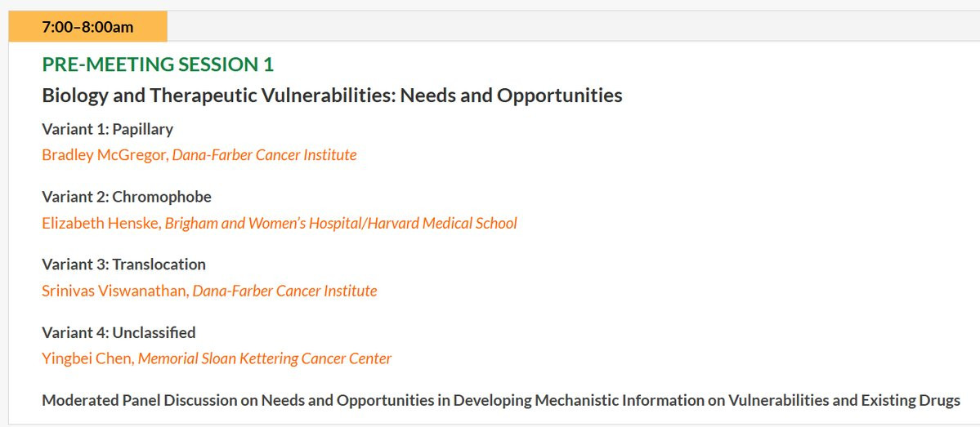Click the Variant 3: Translocation label
This screenshot has height=427, width=980.
tap(123, 264)
